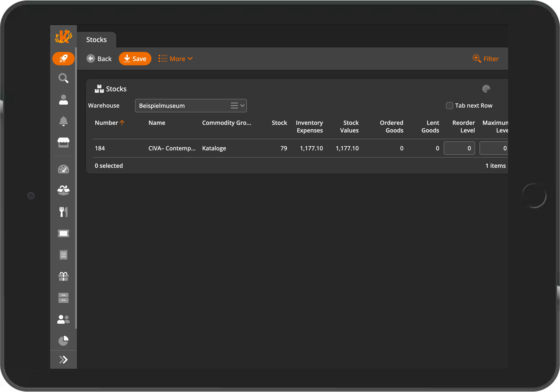Expand sidebar with double chevron
560x392 pixels.
(x=64, y=360)
